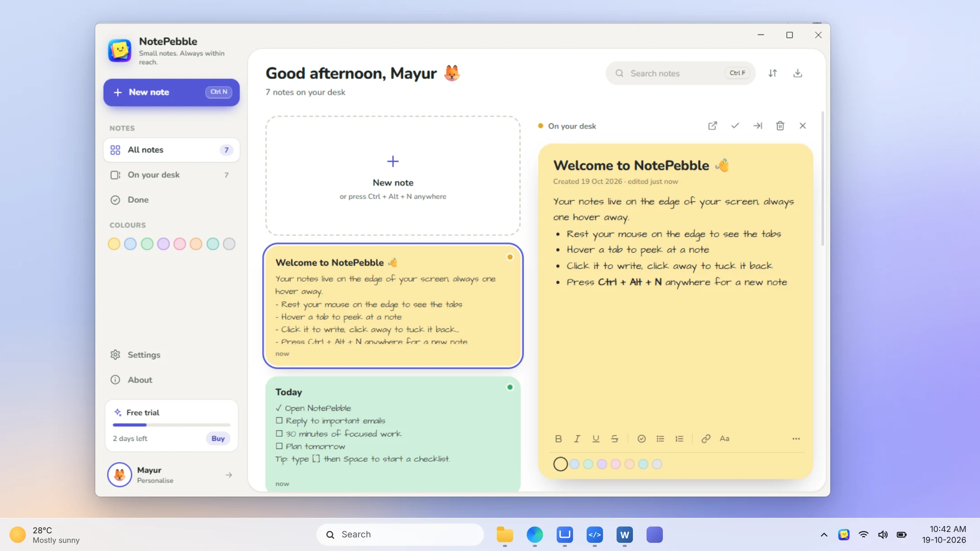Click the Buy button in Free trial card

tap(218, 439)
